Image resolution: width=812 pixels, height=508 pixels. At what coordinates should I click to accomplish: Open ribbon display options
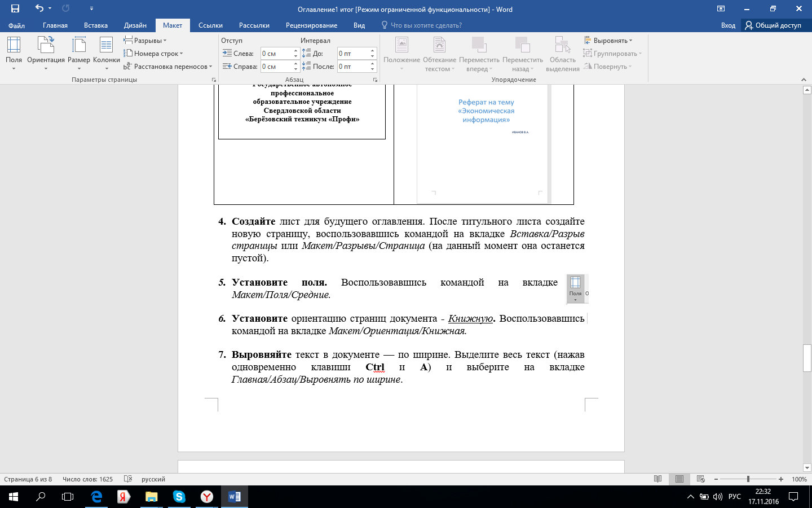tap(721, 8)
